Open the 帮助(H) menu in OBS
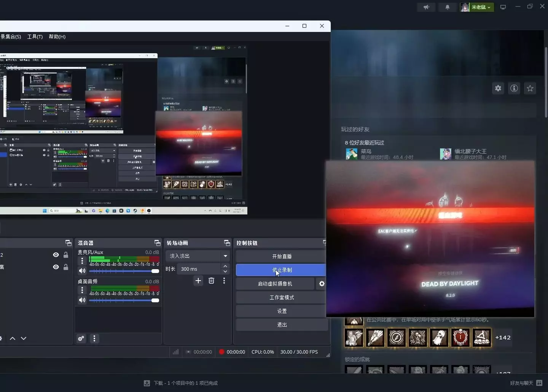This screenshot has height=392, width=548. point(57,37)
